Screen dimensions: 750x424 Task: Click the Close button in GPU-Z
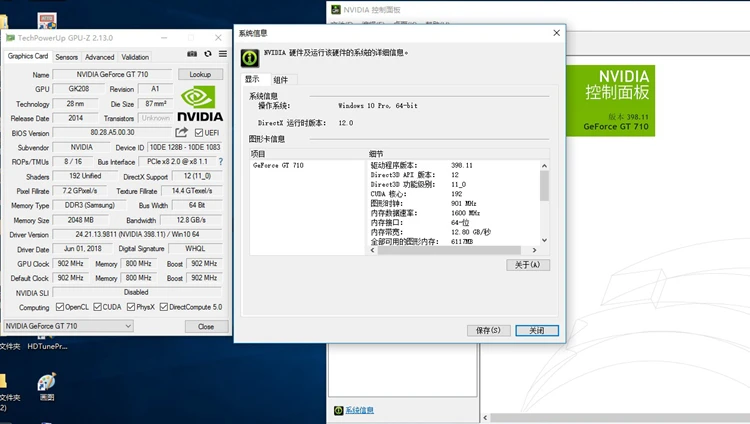[x=206, y=326]
